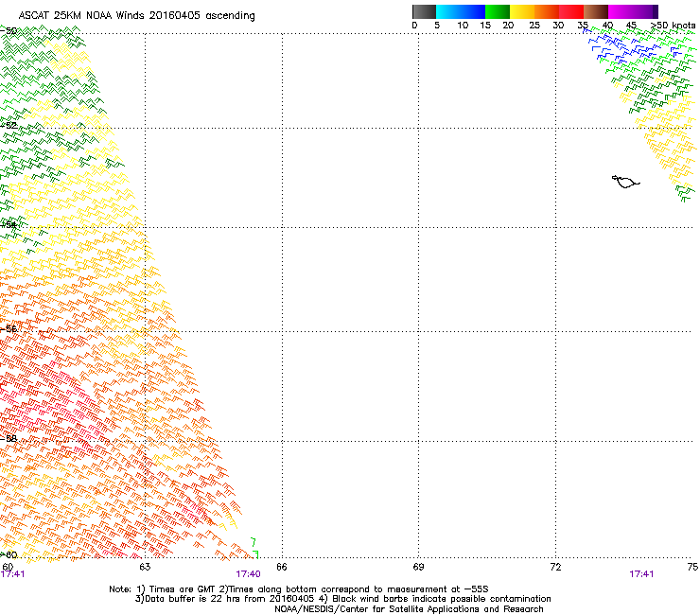Click the legend tick label '20'

(508, 26)
